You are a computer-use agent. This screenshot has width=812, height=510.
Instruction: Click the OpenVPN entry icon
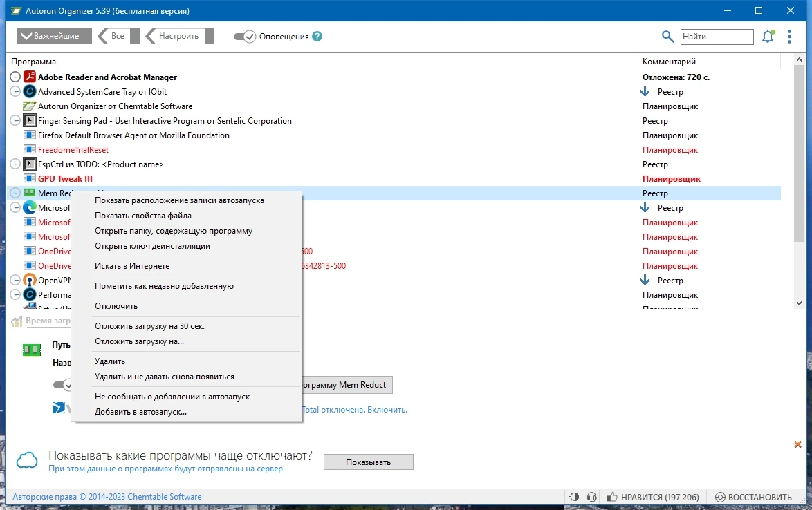30,280
